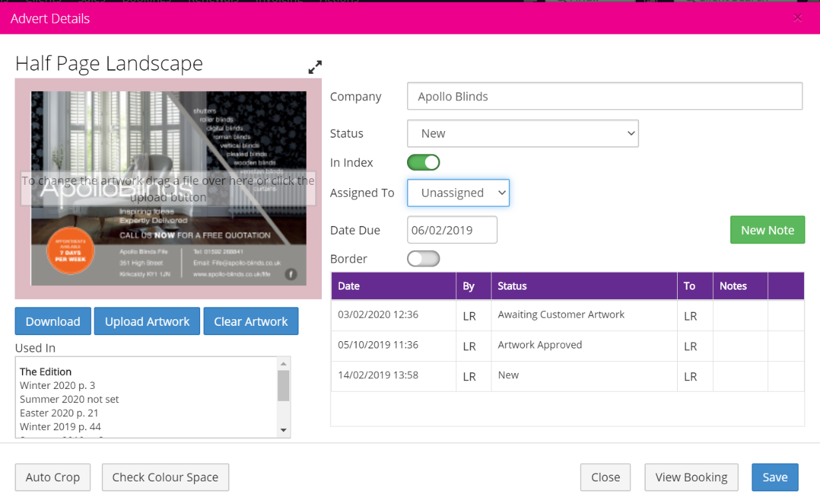The width and height of the screenshot is (820, 504).
Task: Click the Status column header in table
Action: click(x=584, y=286)
